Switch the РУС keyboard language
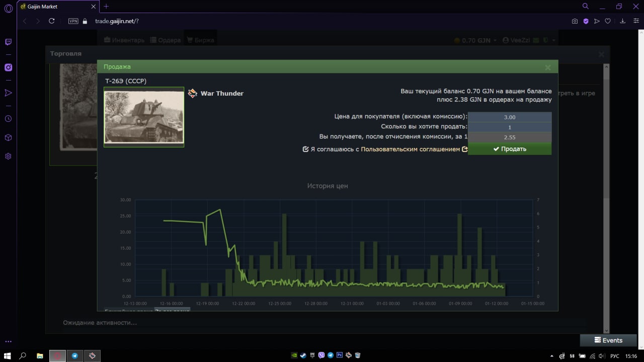This screenshot has width=644, height=362. point(615,355)
